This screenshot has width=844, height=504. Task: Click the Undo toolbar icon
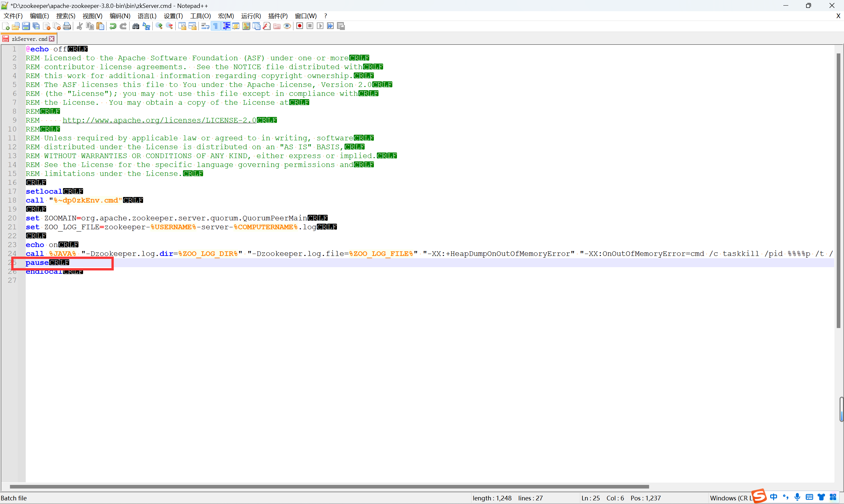click(x=113, y=26)
